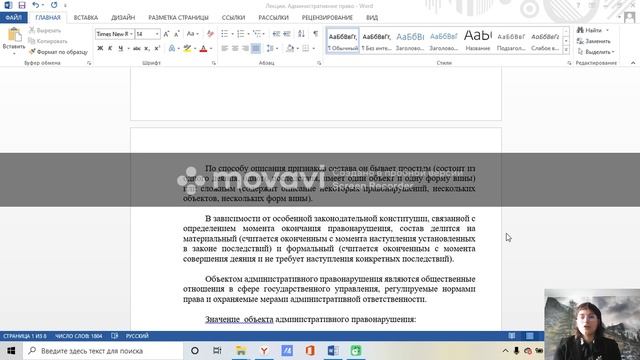Open Paragraph dialog launcher
This screenshot has width=640, height=360.
pyautogui.click(x=319, y=63)
